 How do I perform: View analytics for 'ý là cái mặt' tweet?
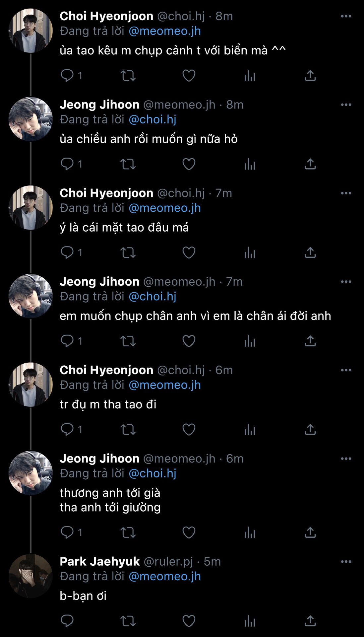pos(250,253)
